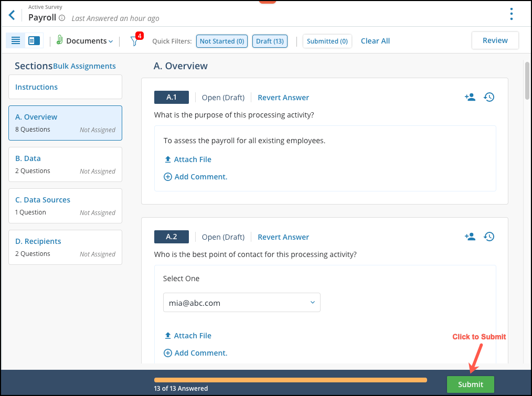Screen dimensions: 532x396
Task: Click the orange answered progress bar
Action: click(291, 380)
